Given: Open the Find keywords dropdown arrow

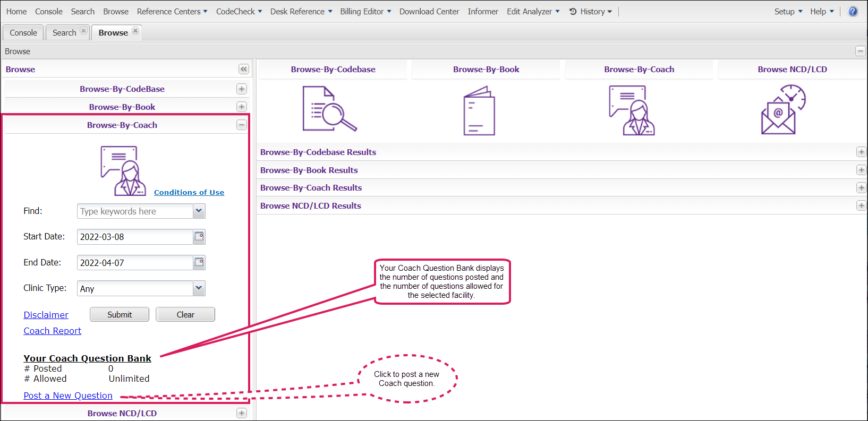Looking at the screenshot, I should point(199,211).
